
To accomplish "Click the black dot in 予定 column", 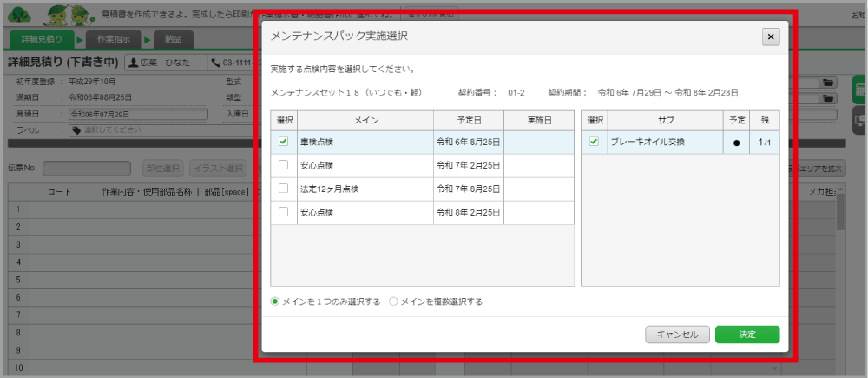I will pyautogui.click(x=736, y=143).
